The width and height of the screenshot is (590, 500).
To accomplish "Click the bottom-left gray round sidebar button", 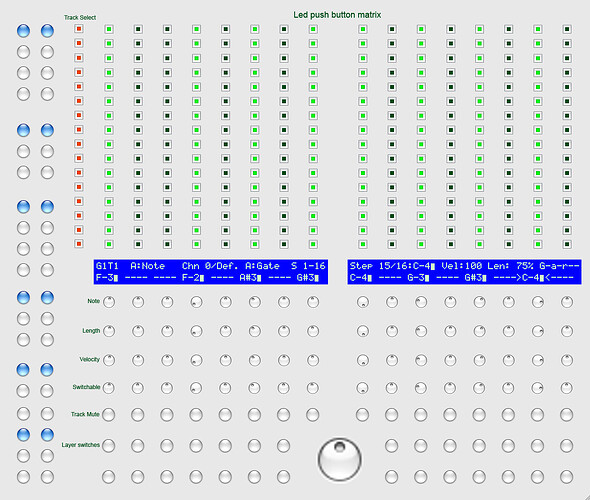I will 23,477.
